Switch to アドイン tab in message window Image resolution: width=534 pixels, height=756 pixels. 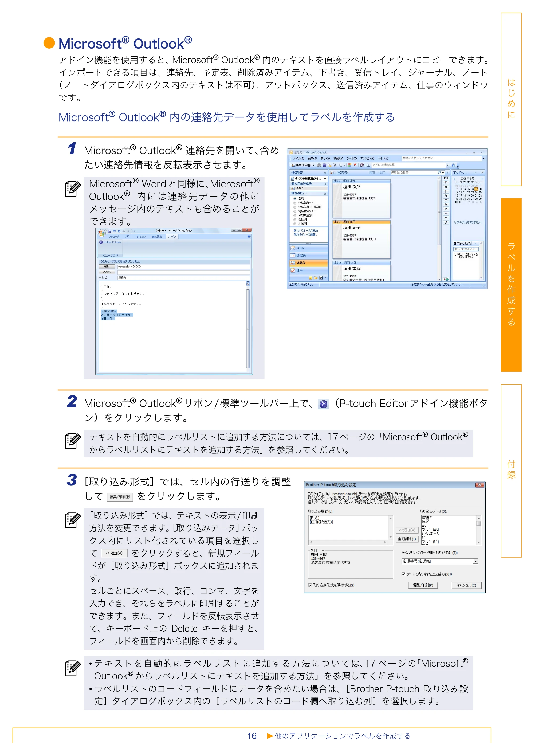172,236
